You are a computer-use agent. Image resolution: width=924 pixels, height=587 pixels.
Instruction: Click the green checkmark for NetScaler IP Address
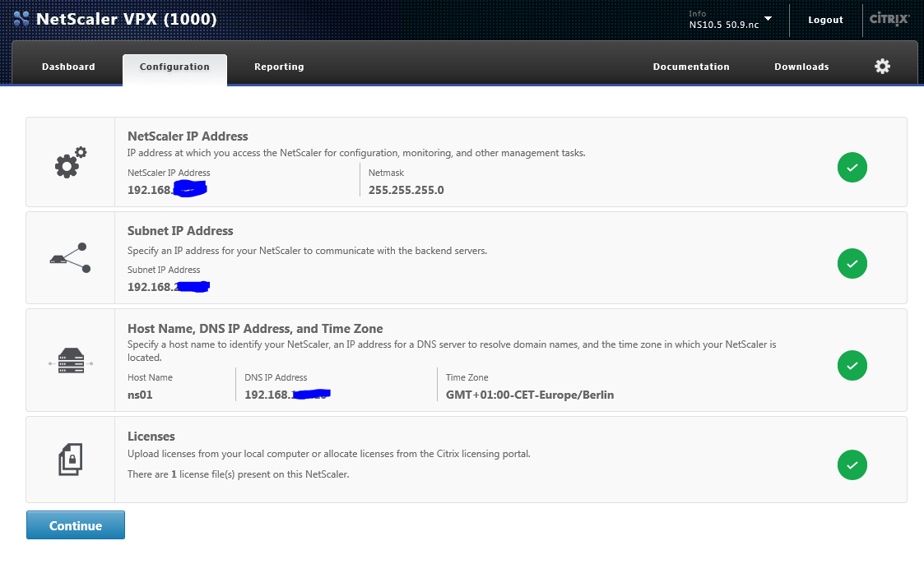coord(852,167)
